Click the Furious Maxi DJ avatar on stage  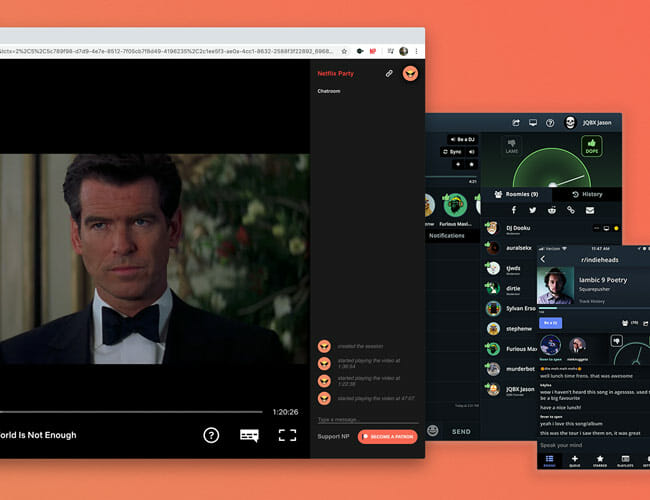point(455,205)
